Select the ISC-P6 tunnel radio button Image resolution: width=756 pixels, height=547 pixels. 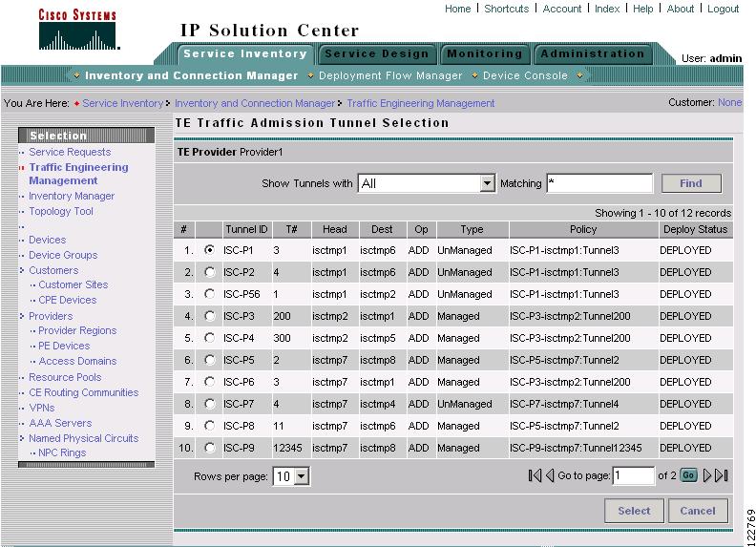(209, 382)
